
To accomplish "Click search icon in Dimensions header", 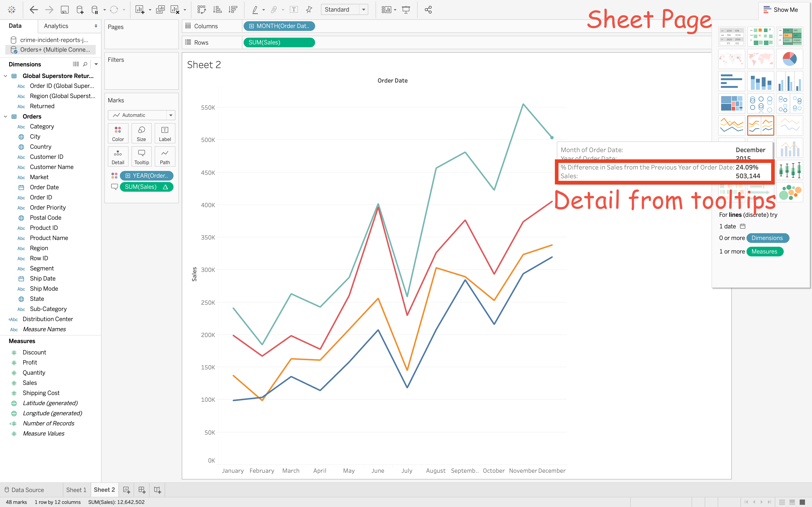I will click(85, 64).
